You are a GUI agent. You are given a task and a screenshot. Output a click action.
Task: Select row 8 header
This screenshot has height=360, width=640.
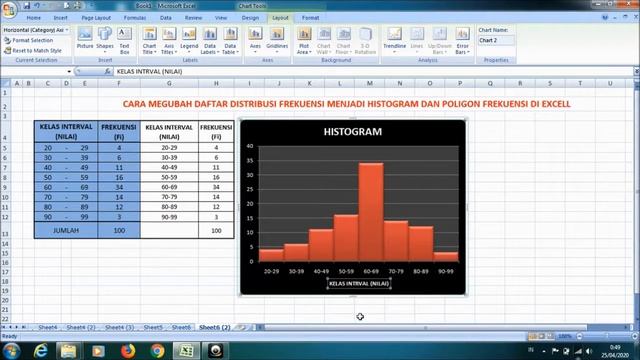click(x=5, y=178)
